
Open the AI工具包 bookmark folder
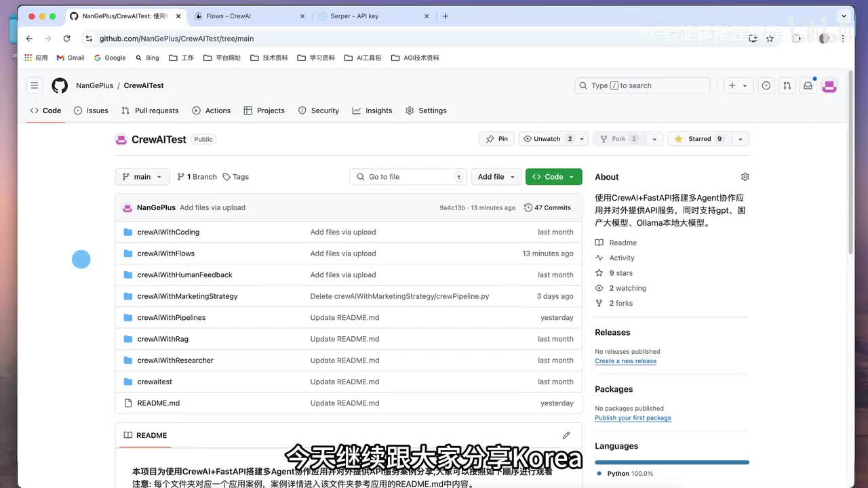tap(363, 58)
